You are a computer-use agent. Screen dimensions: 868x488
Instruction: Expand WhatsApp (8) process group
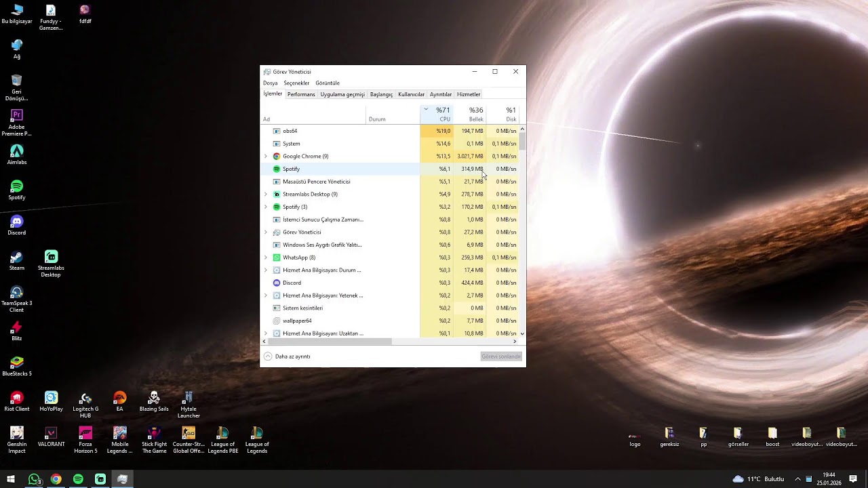point(266,258)
